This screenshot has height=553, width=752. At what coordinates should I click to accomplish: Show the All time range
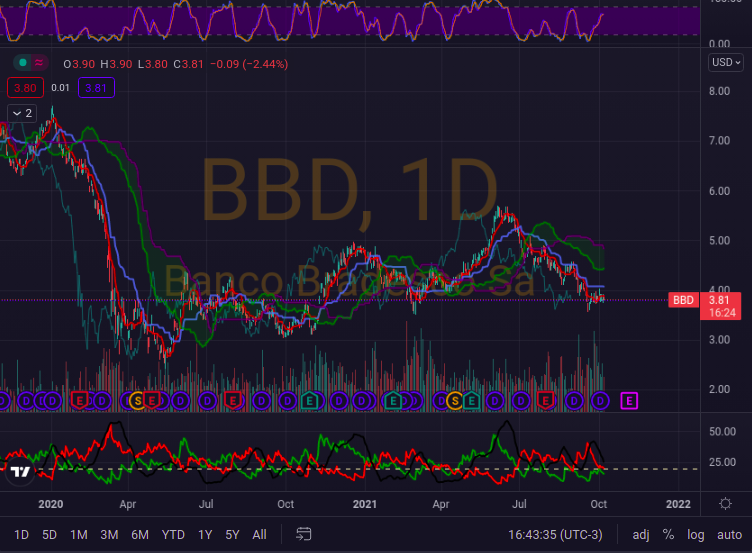coord(260,534)
